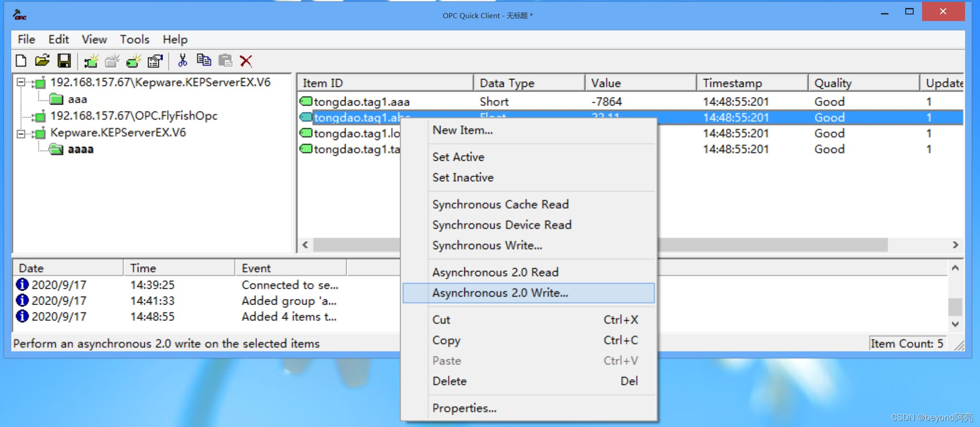Screen dimensions: 980x427
Task: Collapse the local Kepware.KEPServerEX.V6 tree node
Action: pos(21,134)
